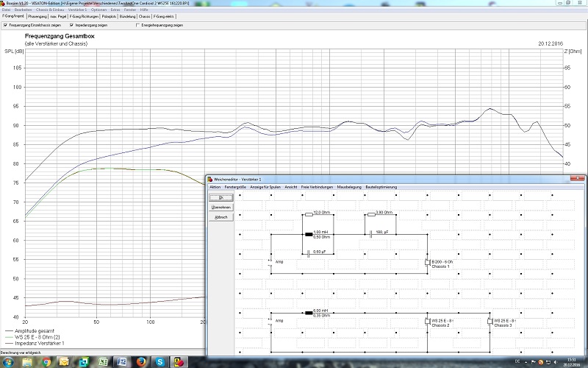Click the 180 µF capacitor symbol
This screenshot has height=368, width=588.
pos(371,235)
